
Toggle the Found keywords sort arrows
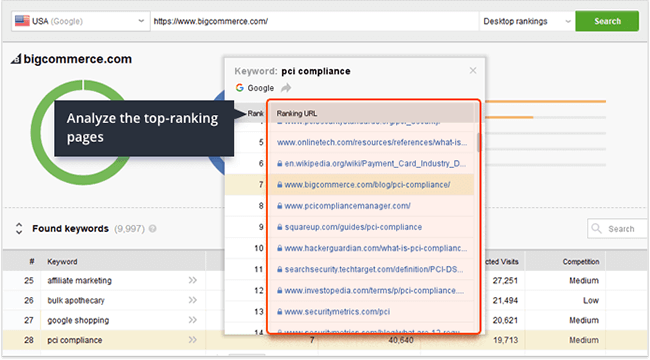(19, 229)
